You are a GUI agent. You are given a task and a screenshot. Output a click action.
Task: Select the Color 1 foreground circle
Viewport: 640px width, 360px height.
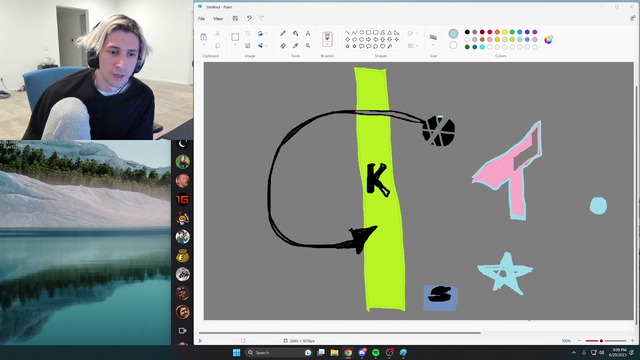tap(453, 33)
